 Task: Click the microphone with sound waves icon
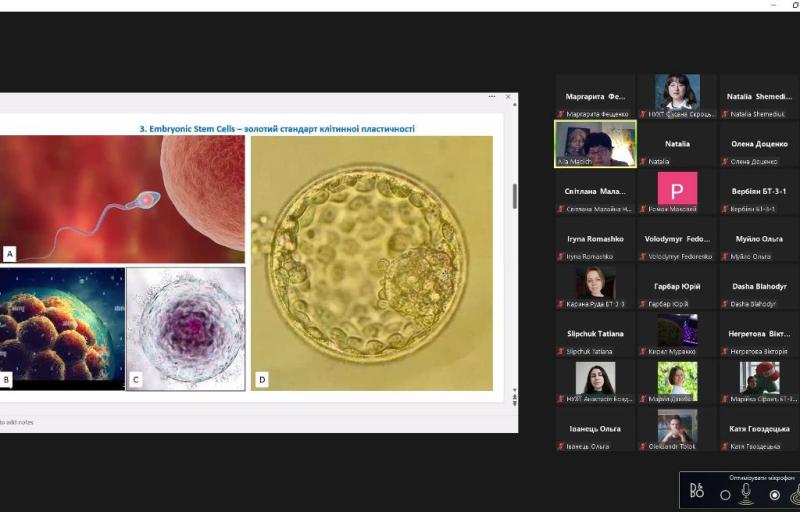[745, 494]
